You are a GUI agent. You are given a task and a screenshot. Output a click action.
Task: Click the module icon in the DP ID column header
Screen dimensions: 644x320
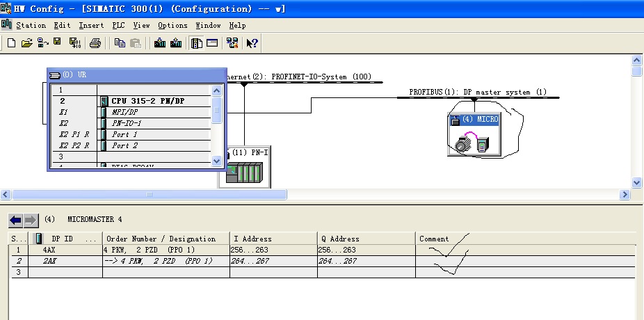(39, 238)
